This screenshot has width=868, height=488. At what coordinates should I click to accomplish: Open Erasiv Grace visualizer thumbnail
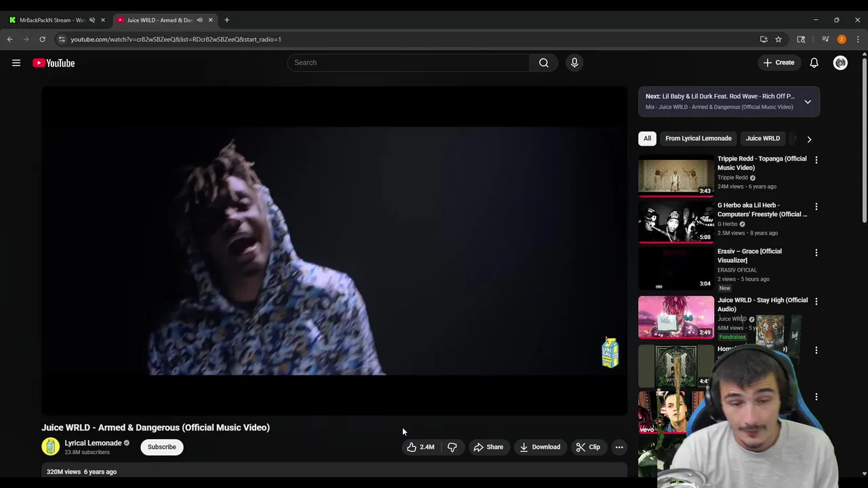pos(676,268)
